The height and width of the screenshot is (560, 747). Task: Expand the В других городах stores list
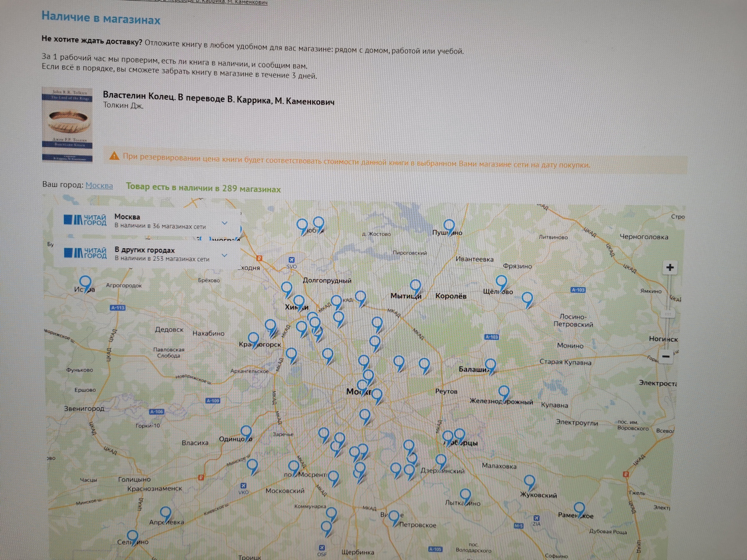(x=225, y=255)
